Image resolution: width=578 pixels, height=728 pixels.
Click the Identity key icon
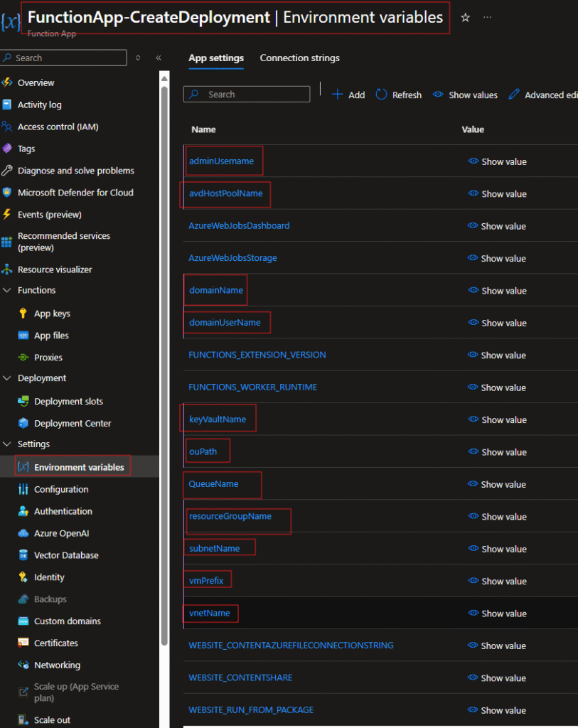(23, 577)
